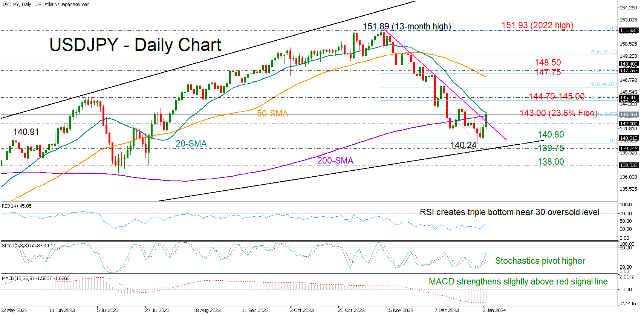Click the 145.000 price axis tag
Screen dimensions: 644x315
pyautogui.click(x=629, y=97)
